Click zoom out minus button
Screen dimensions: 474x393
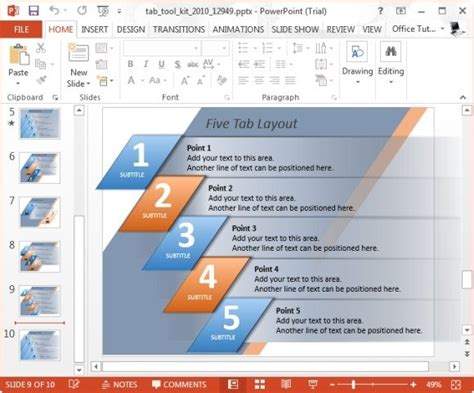click(332, 385)
